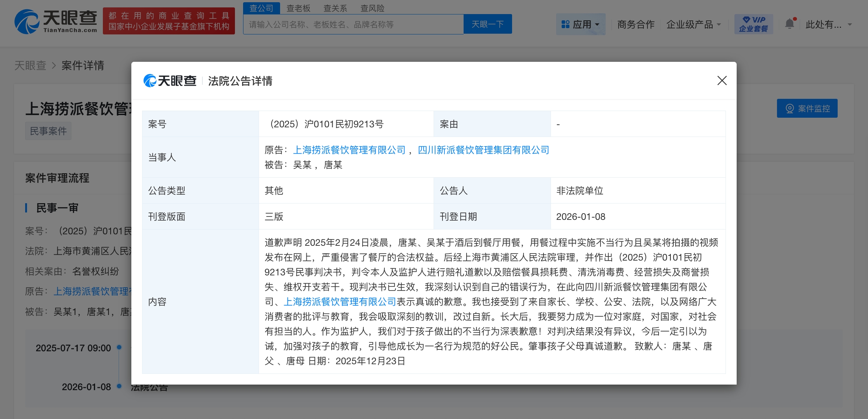The image size is (868, 419).
Task: Click 上海捞派餐饮管理有限公司 link in announcement content
Action: [x=340, y=302]
